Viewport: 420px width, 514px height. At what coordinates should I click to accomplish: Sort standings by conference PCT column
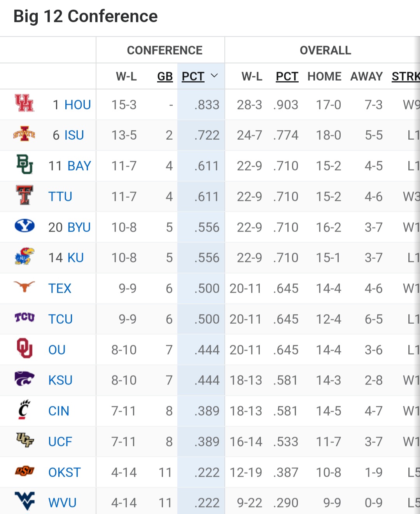point(193,77)
